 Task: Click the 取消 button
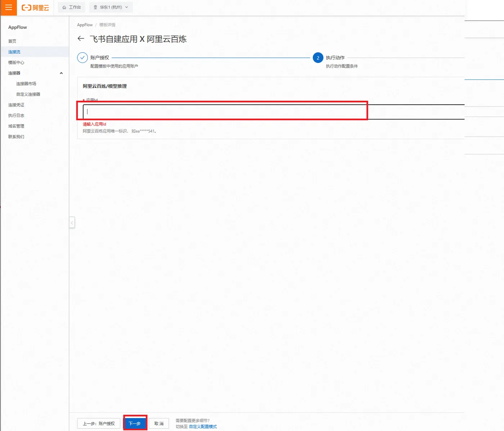(159, 423)
